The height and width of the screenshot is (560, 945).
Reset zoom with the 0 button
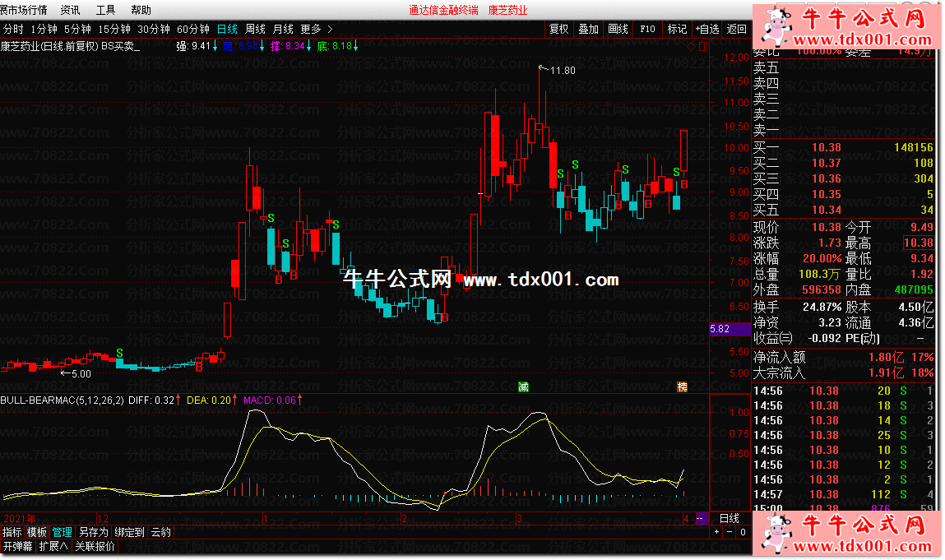click(x=743, y=532)
